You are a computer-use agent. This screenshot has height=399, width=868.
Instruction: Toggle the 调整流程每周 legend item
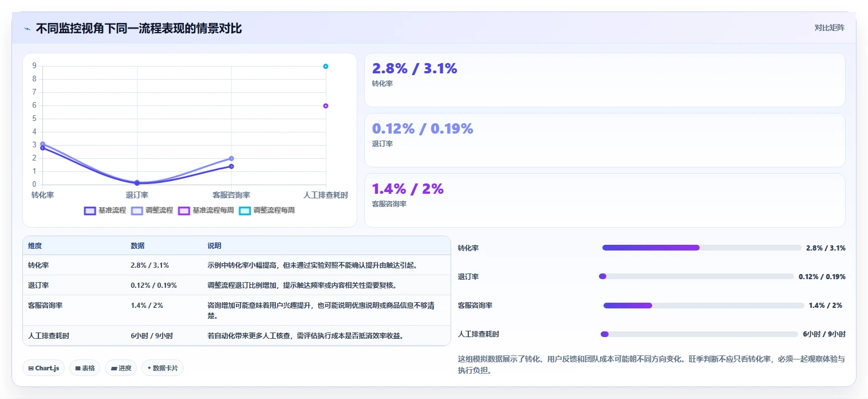click(x=267, y=210)
